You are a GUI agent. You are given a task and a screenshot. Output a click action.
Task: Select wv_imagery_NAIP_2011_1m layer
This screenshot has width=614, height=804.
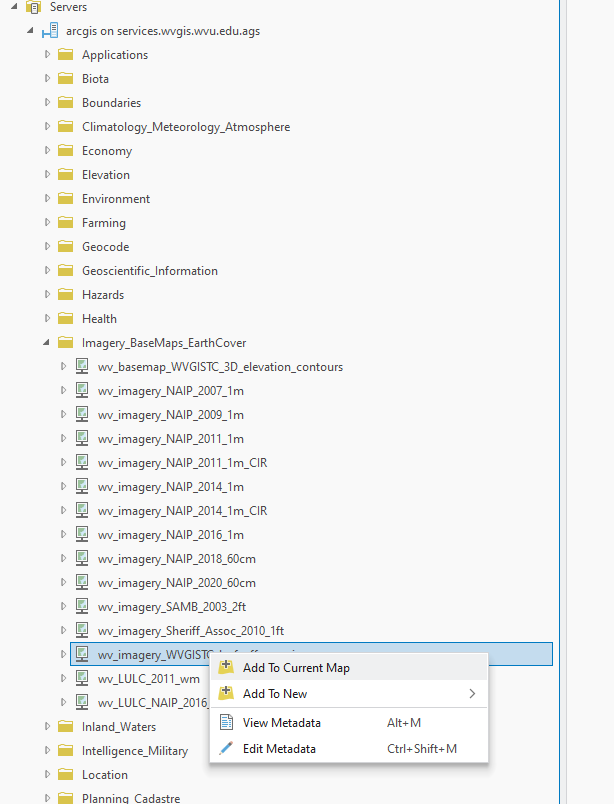click(171, 439)
